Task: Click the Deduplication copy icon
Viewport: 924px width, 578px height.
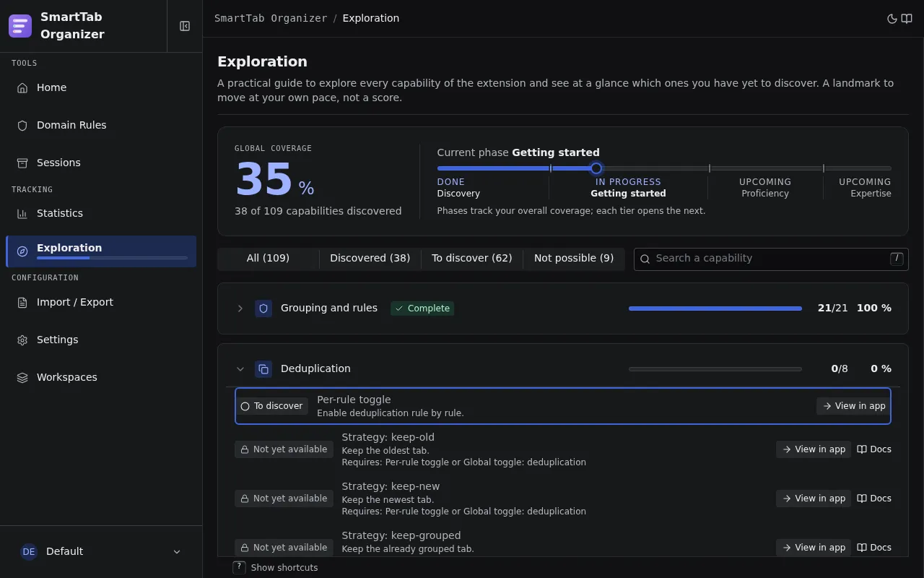Action: pyautogui.click(x=263, y=369)
